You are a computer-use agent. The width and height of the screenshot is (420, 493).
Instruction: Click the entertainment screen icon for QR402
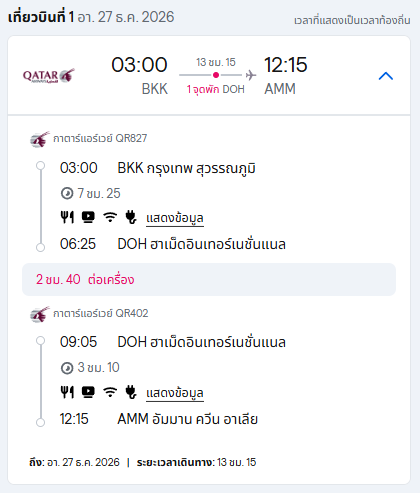88,392
